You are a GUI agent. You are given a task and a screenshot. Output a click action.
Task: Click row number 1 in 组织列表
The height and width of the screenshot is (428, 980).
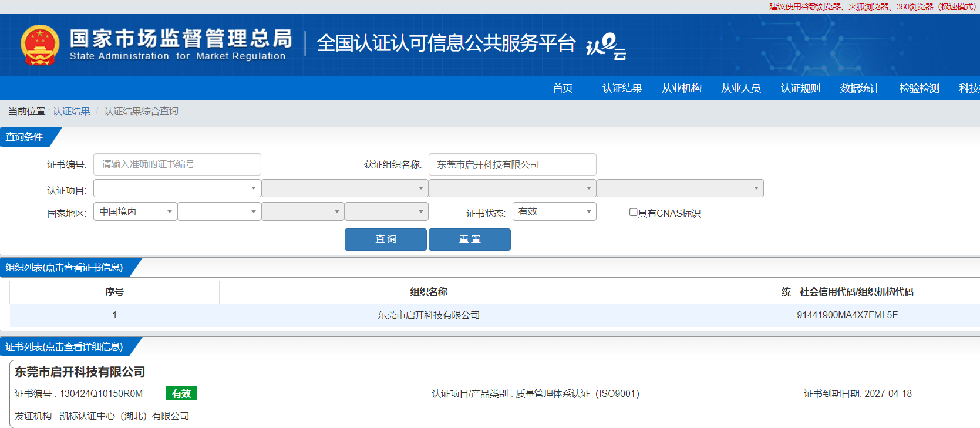tap(114, 315)
